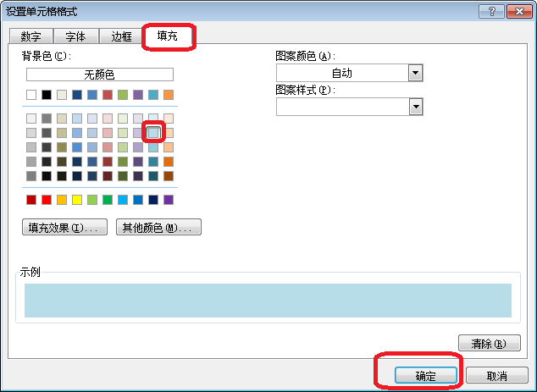
Task: Choose cream tan in top theme row
Action: point(62,95)
